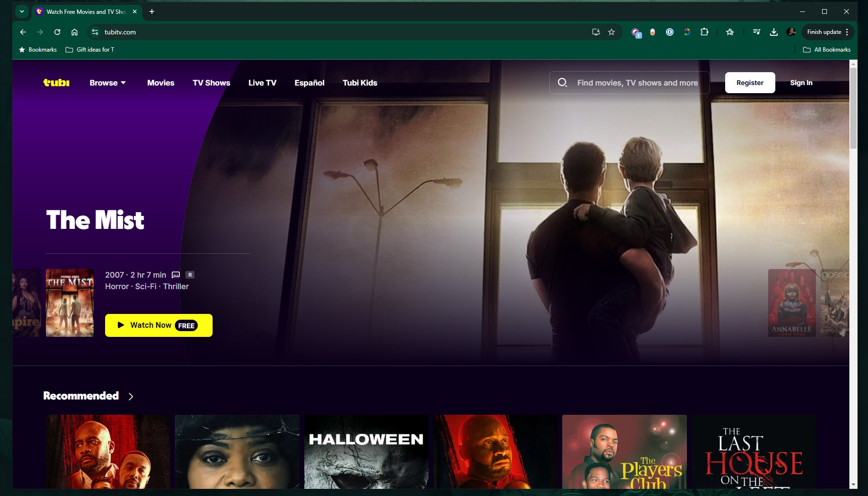Click the bookmarks star list icon in toolbar
The image size is (868, 496).
730,32
